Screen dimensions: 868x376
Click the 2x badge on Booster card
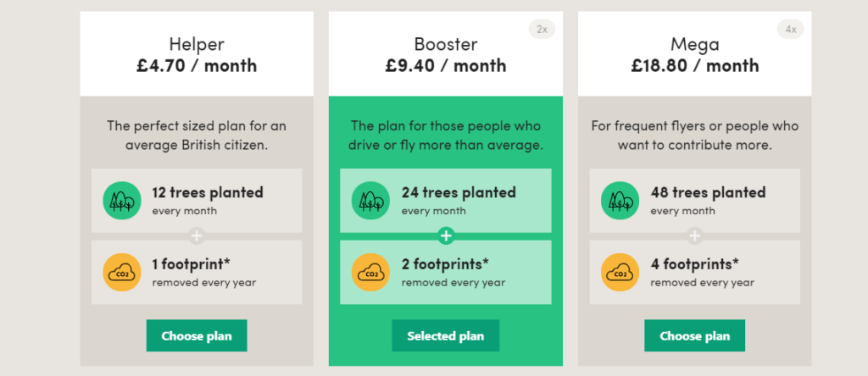542,30
